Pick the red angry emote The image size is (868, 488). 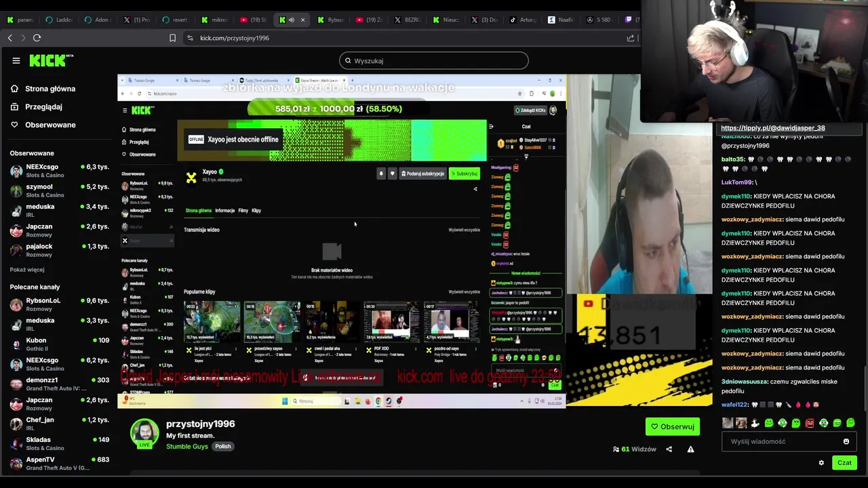point(810,423)
